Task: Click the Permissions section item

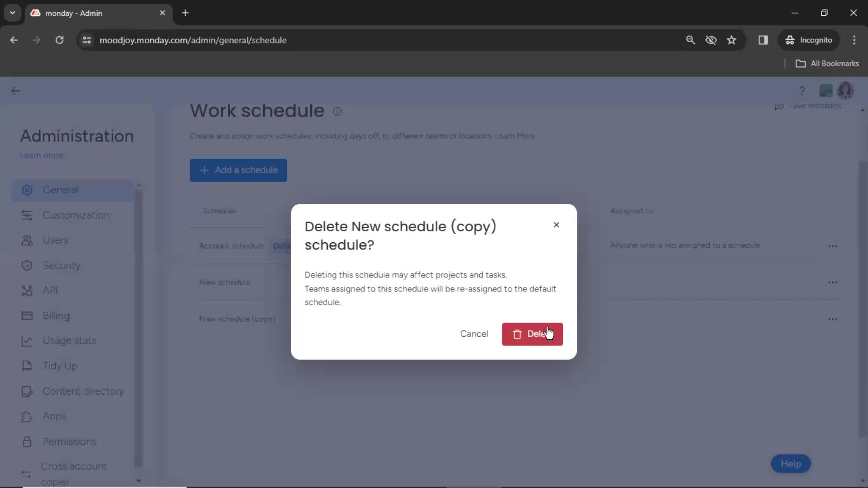Action: [69, 441]
